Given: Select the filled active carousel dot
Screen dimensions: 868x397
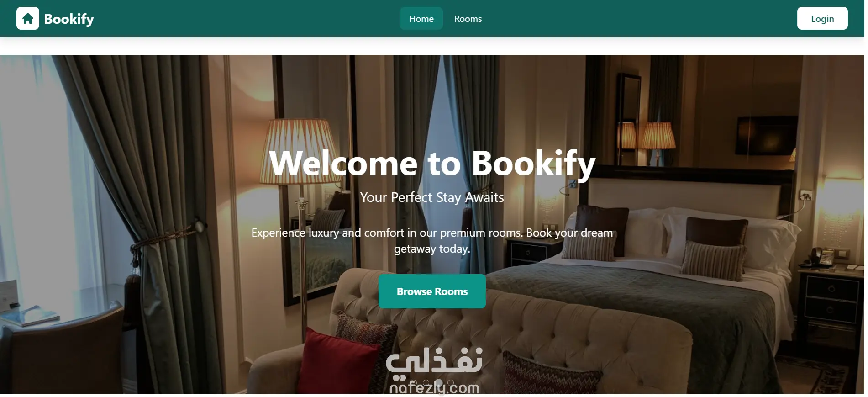Looking at the screenshot, I should tap(438, 383).
